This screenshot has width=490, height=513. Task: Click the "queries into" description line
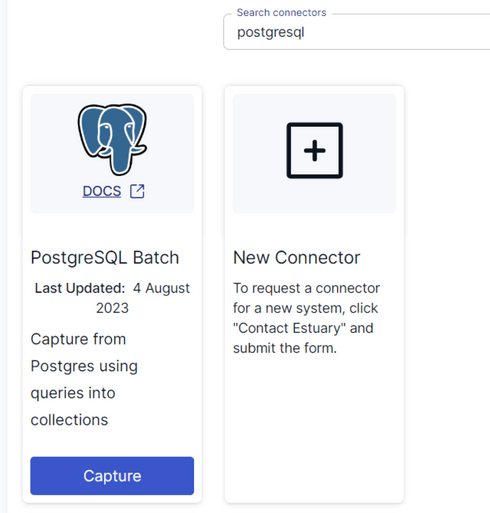[x=73, y=393]
